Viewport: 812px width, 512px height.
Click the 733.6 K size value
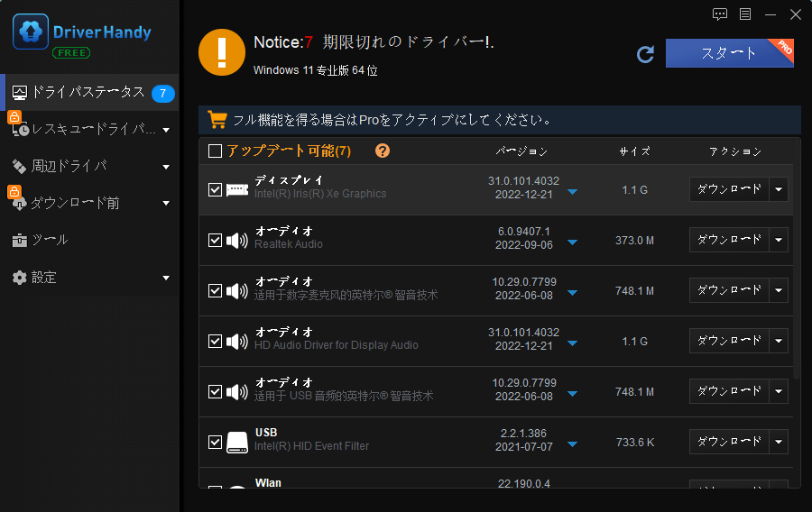(635, 443)
